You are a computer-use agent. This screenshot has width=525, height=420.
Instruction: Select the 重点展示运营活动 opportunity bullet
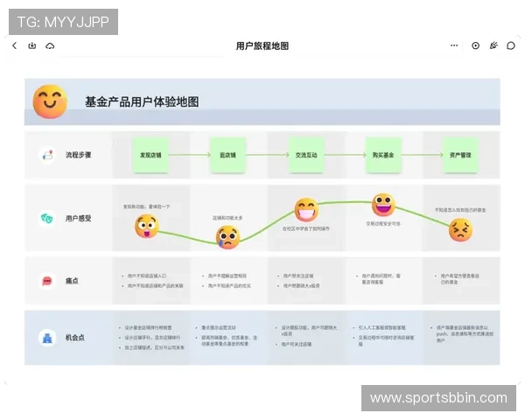tap(218, 327)
